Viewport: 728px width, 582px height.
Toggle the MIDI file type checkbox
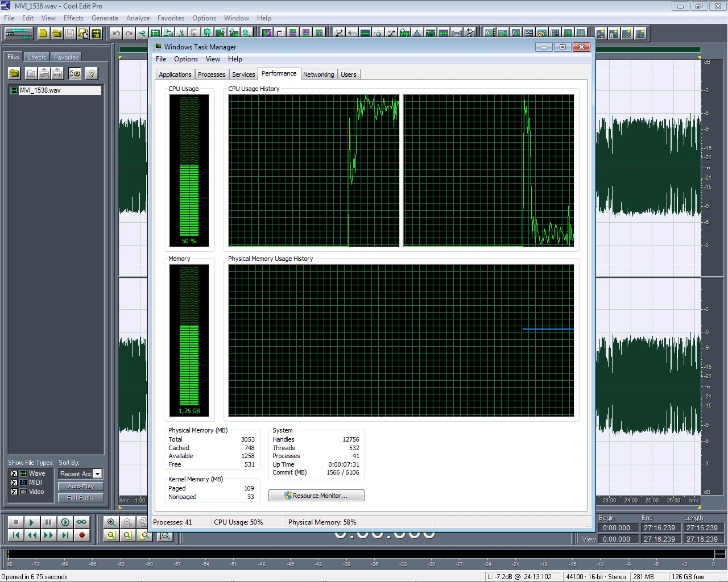pos(14,483)
